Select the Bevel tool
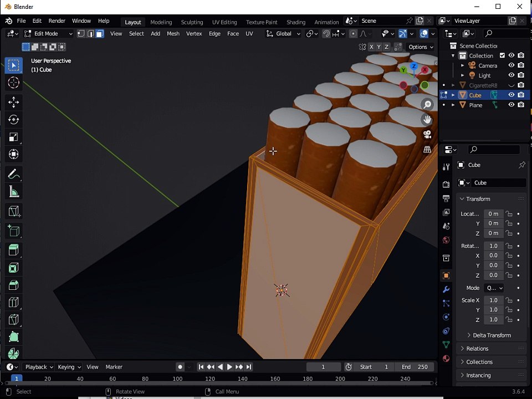This screenshot has height=399, width=532. (x=13, y=285)
